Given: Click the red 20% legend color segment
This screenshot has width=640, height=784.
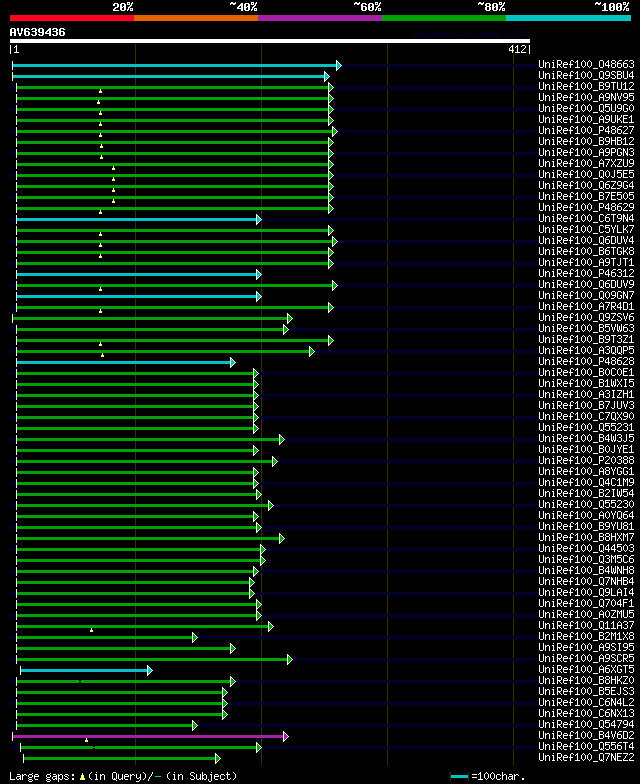Looking at the screenshot, I should coord(72,18).
